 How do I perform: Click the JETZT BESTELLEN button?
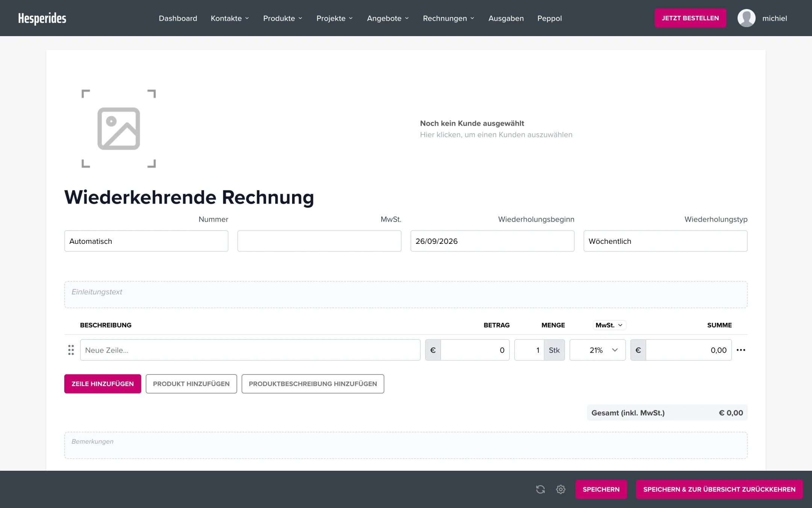[690, 18]
